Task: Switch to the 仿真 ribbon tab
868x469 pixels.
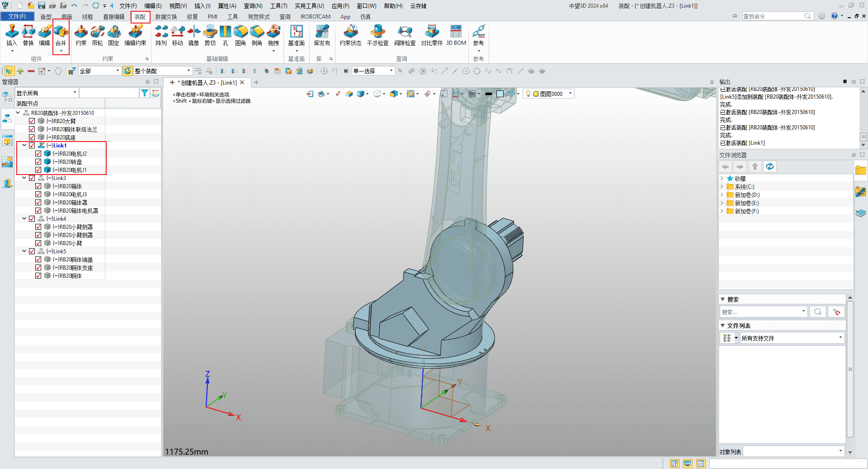Action: [x=365, y=17]
